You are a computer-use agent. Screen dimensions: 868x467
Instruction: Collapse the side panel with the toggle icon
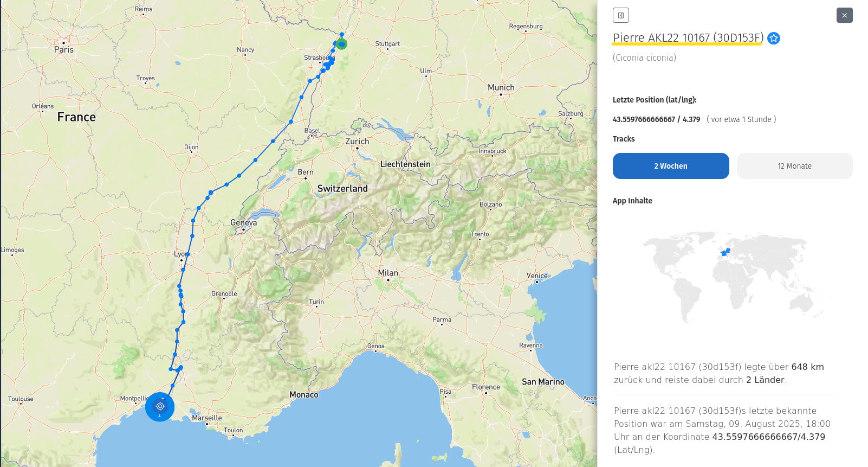pyautogui.click(x=620, y=15)
